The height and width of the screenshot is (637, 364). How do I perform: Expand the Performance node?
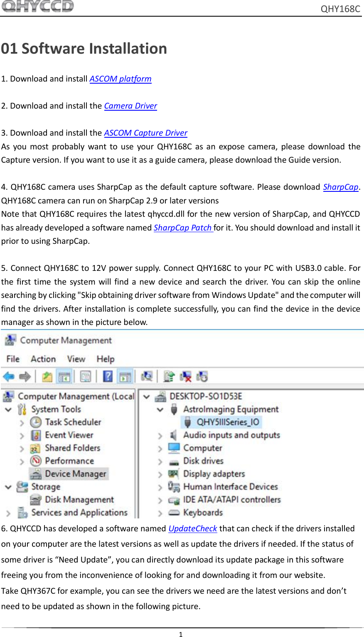(x=22, y=461)
